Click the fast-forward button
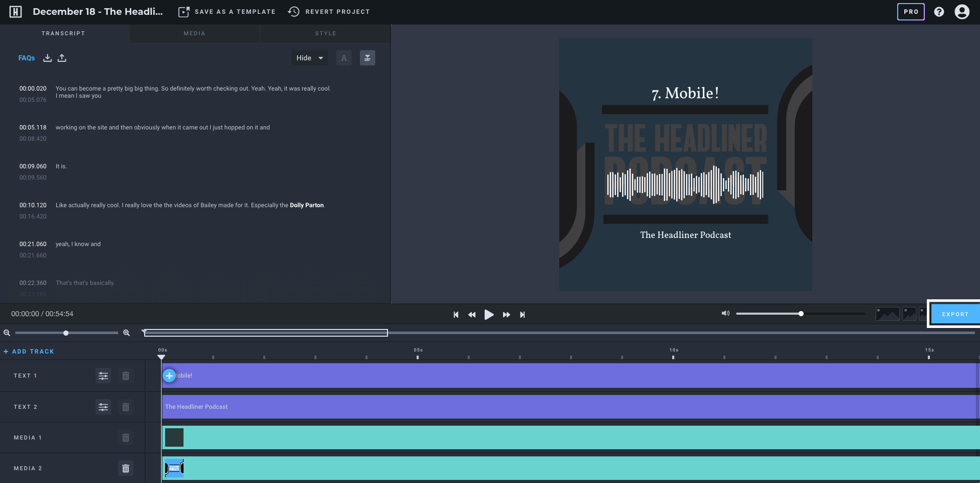This screenshot has width=980, height=483. [x=506, y=315]
